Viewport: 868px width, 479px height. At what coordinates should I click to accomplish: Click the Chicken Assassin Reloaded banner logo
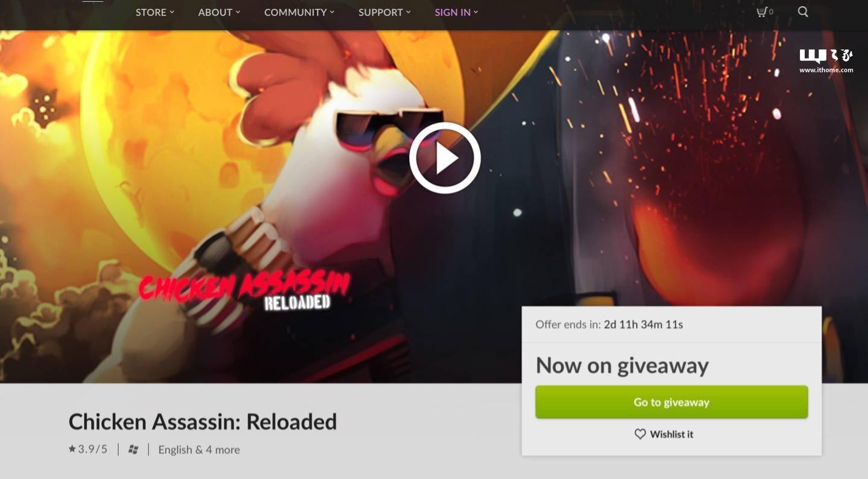pyautogui.click(x=244, y=291)
